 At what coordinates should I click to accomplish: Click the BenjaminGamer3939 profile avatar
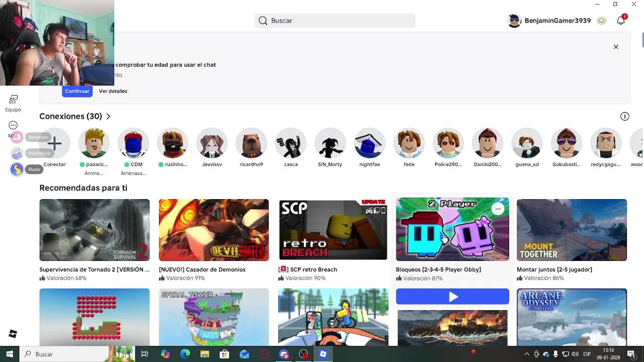click(x=514, y=21)
